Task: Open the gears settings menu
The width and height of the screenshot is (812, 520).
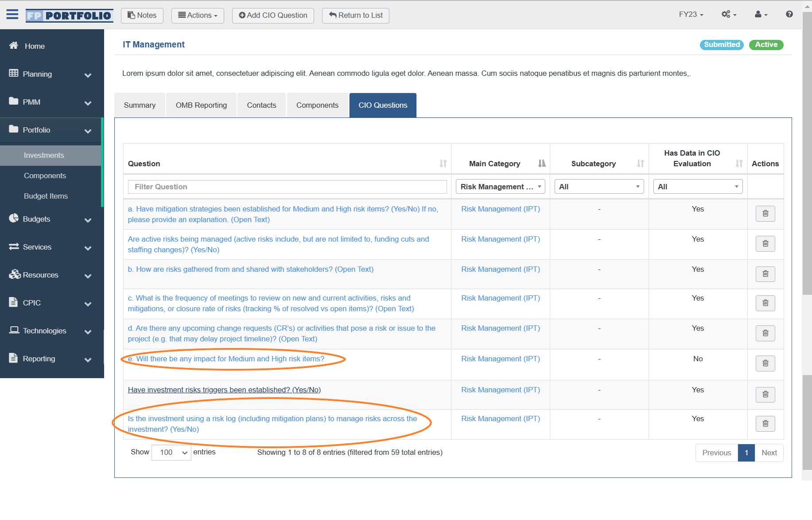Action: coord(729,14)
